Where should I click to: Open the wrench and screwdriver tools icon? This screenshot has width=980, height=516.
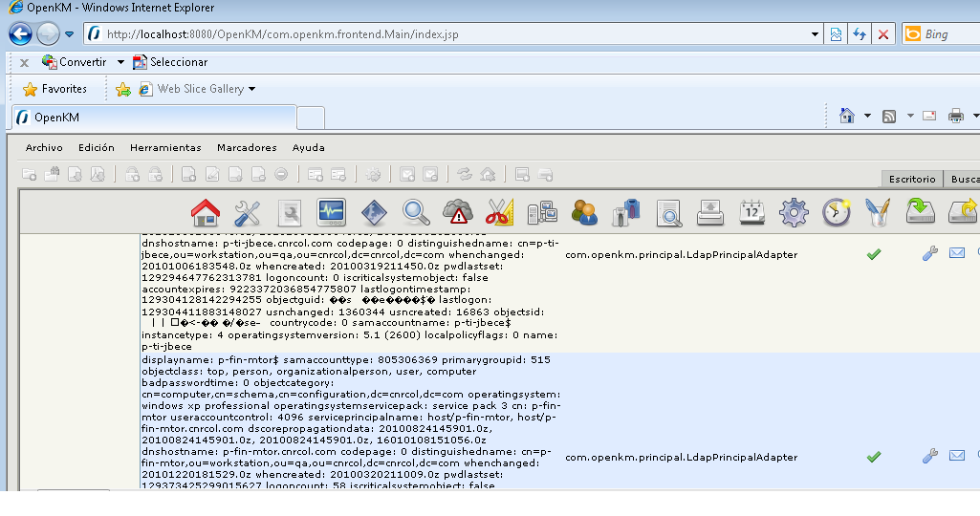[x=248, y=213]
